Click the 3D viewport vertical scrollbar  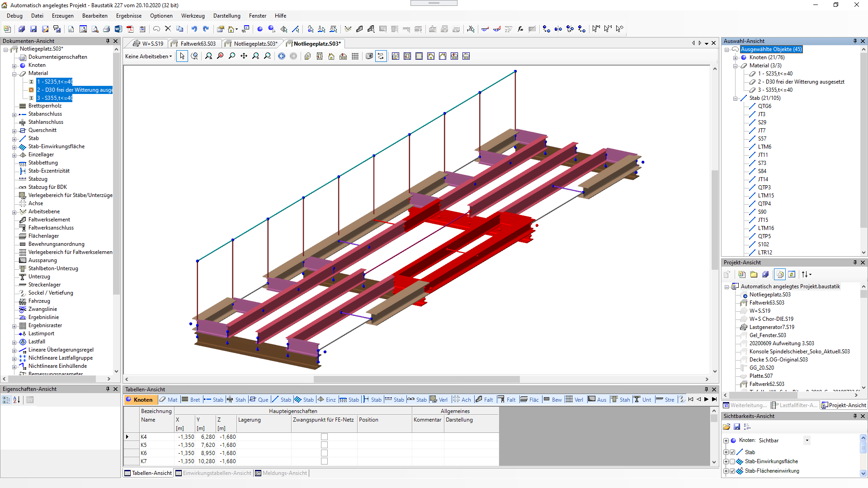tap(715, 220)
